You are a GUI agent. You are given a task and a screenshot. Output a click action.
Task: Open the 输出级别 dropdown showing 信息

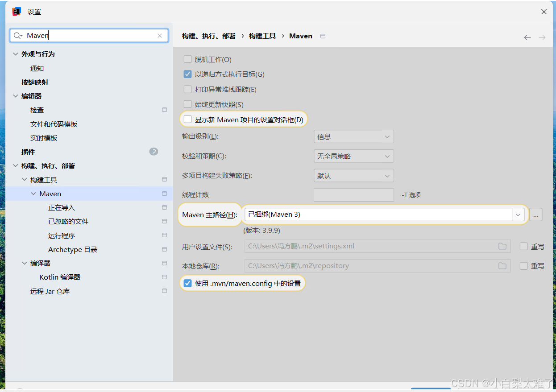pyautogui.click(x=354, y=137)
